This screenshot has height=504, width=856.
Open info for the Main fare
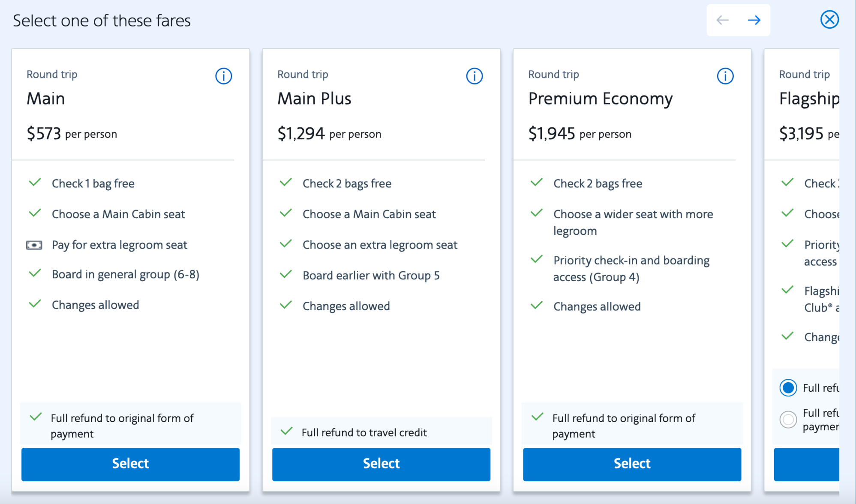223,76
